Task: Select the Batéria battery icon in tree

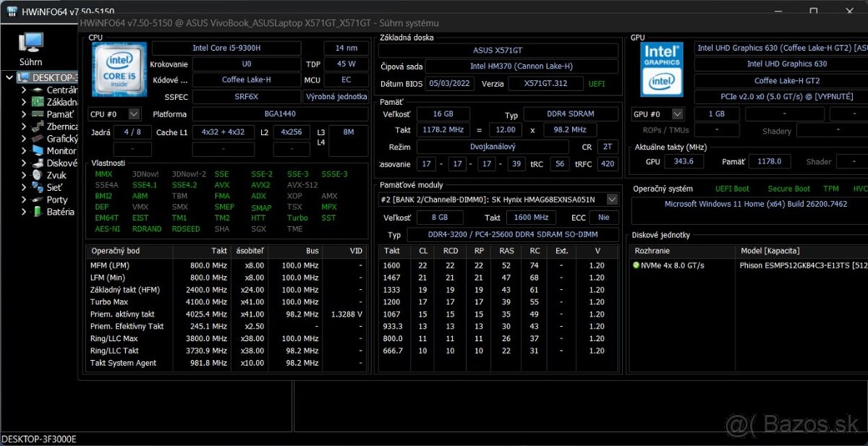Action: [37, 212]
